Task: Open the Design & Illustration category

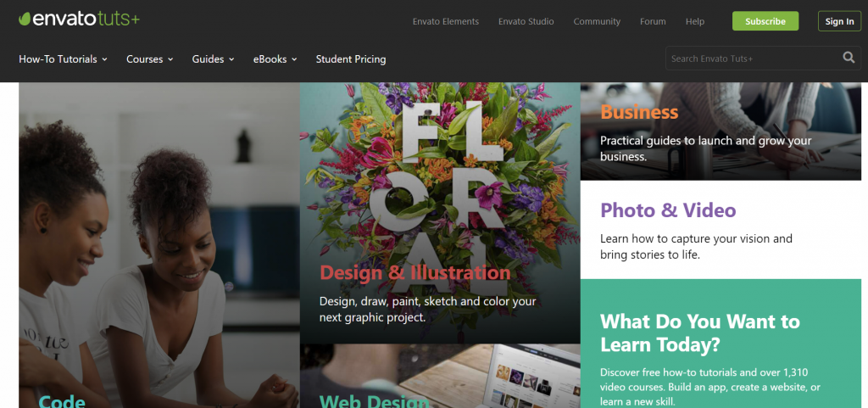Action: point(415,272)
